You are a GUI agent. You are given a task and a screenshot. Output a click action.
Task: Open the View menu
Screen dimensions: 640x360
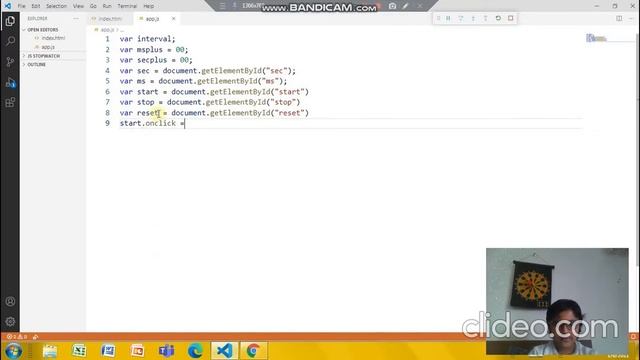point(78,6)
